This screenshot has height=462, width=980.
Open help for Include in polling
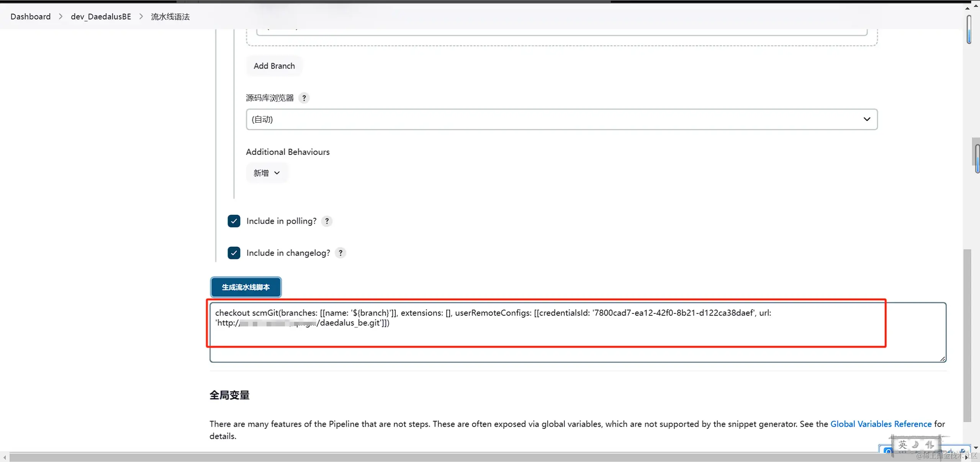(327, 221)
